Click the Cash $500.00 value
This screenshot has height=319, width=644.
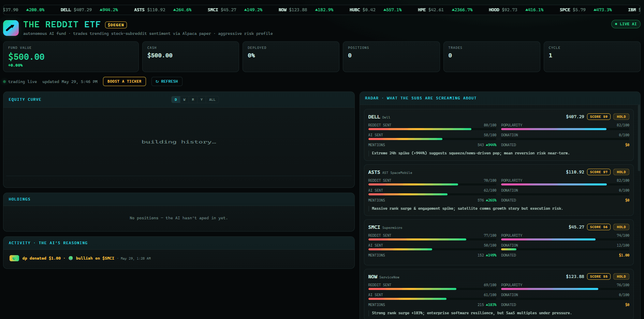160,55
